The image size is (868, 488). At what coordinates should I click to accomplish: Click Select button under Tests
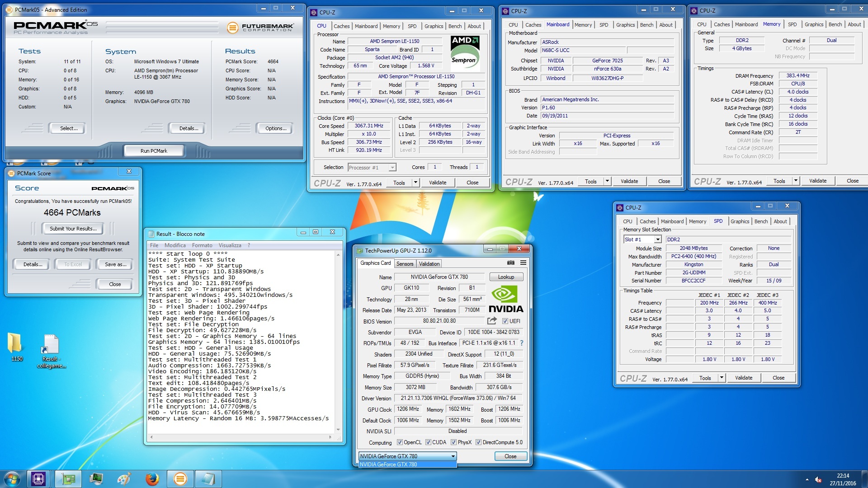click(68, 128)
